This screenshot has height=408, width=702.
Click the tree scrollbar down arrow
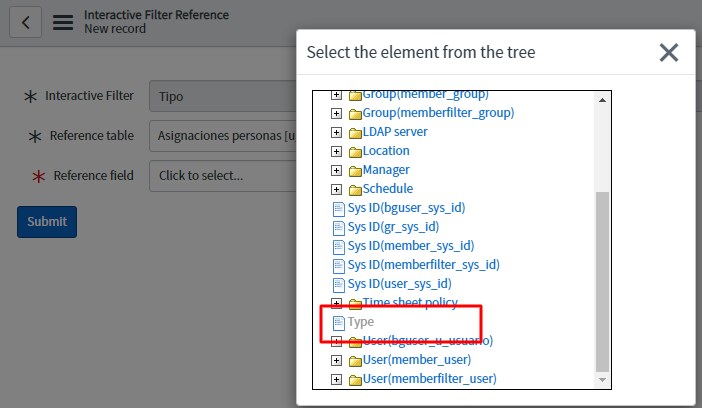pyautogui.click(x=602, y=380)
